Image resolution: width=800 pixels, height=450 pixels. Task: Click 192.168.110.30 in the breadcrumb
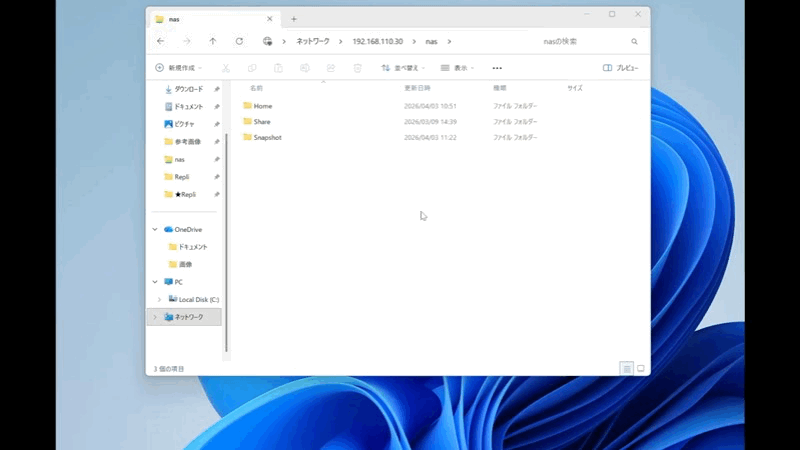378,41
